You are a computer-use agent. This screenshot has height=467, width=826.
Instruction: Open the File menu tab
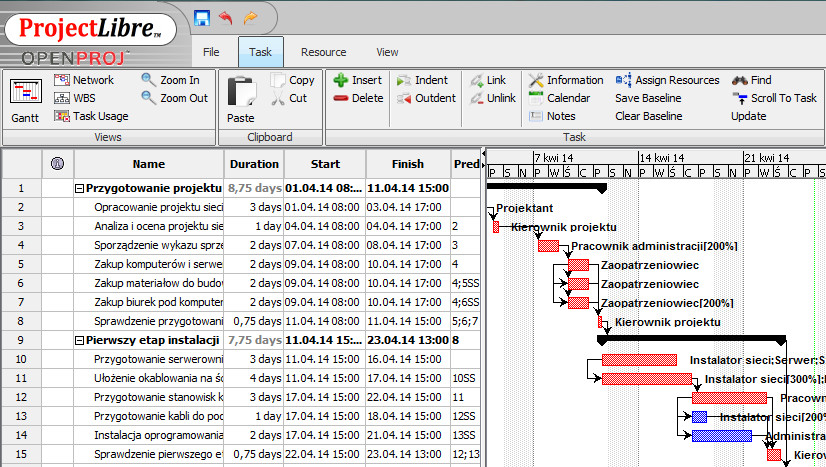pyautogui.click(x=211, y=52)
